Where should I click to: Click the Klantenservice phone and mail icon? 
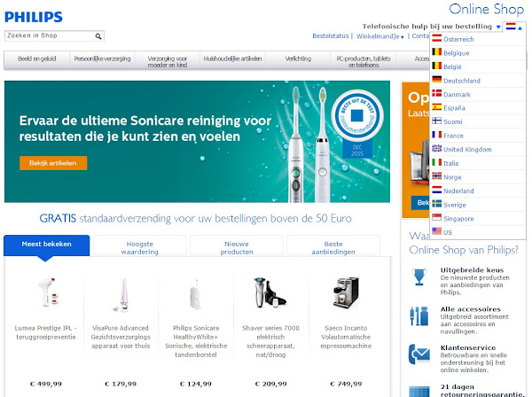point(419,354)
